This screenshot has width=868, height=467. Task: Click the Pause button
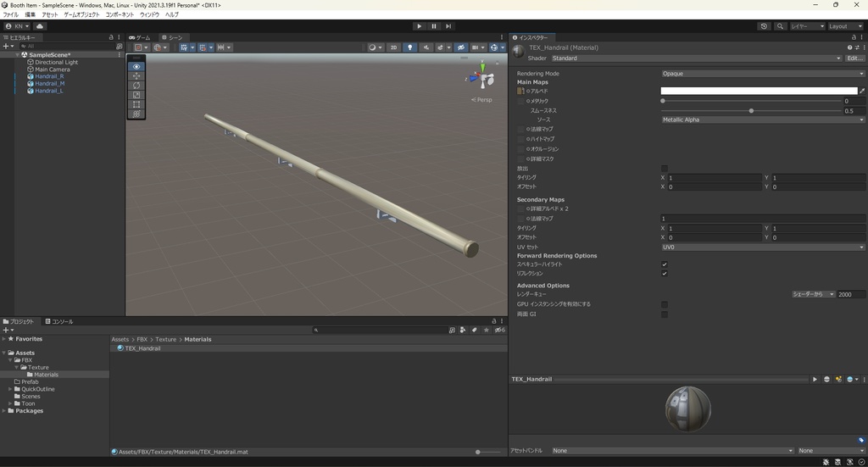434,26
